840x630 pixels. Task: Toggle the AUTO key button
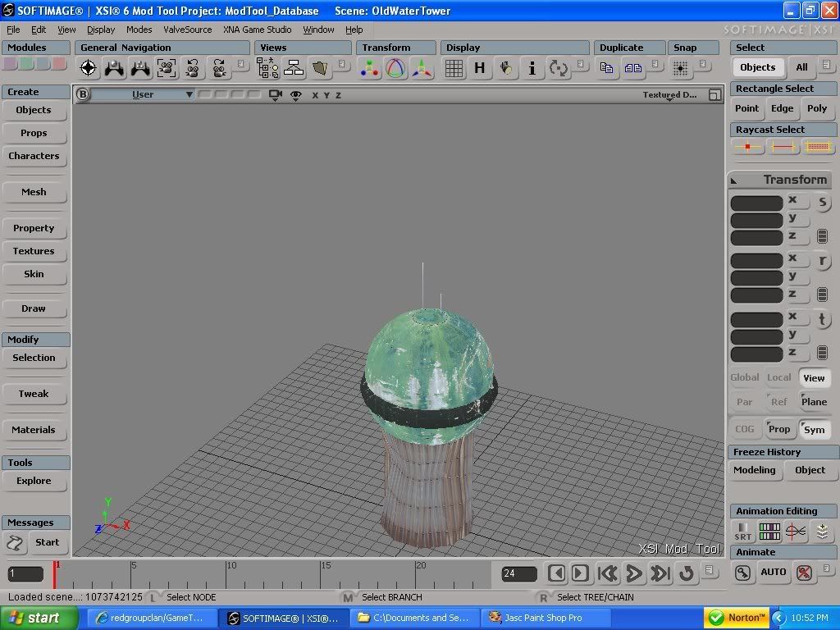coord(773,572)
